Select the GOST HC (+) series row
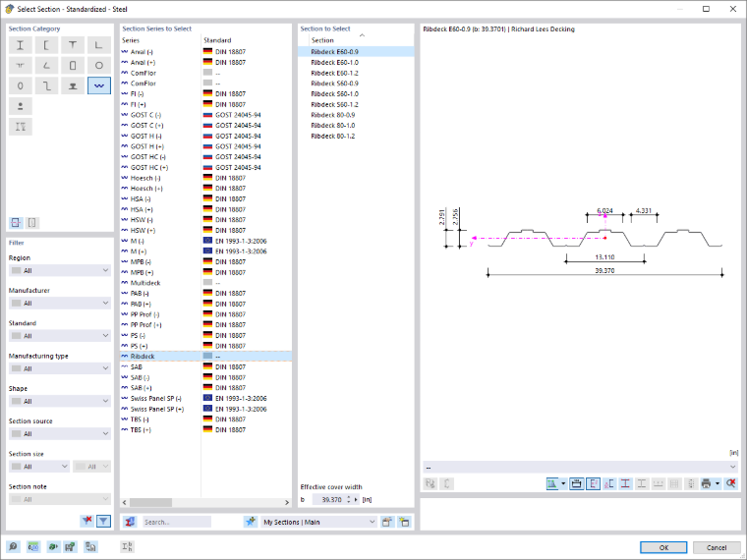The width and height of the screenshot is (747, 560). [x=205, y=168]
